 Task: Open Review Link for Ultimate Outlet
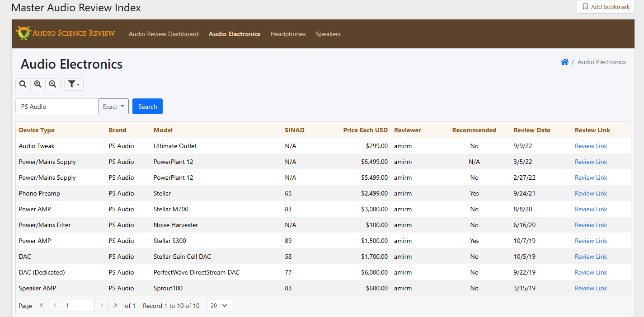pyautogui.click(x=591, y=146)
